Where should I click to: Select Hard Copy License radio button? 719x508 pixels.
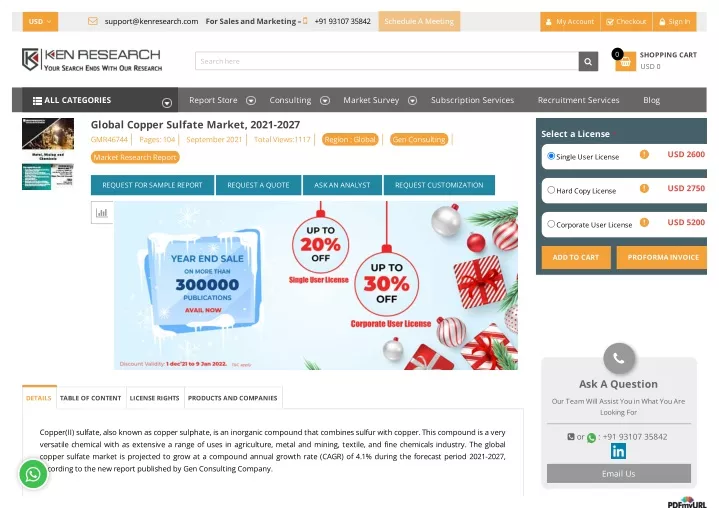click(551, 190)
